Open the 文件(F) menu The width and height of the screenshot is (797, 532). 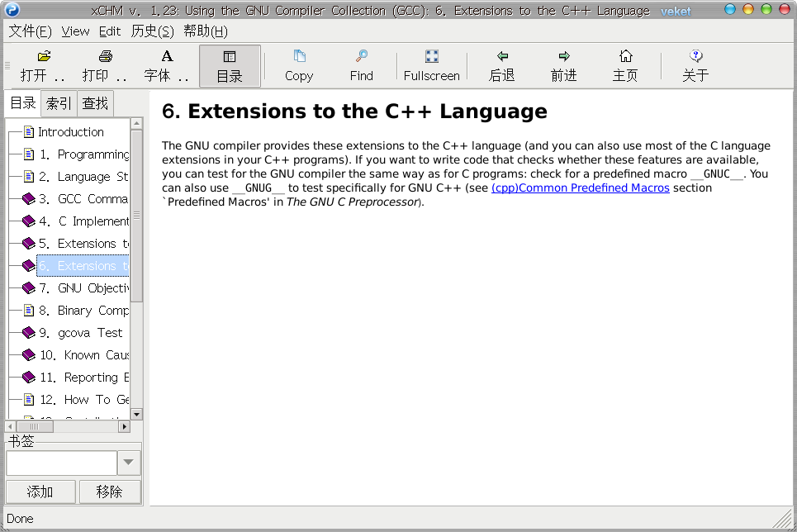30,31
